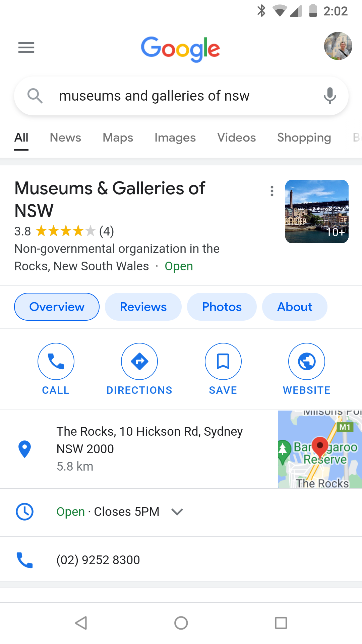Screen dimensions: 362x644
Task: Open the Website globe icon
Action: tap(307, 361)
